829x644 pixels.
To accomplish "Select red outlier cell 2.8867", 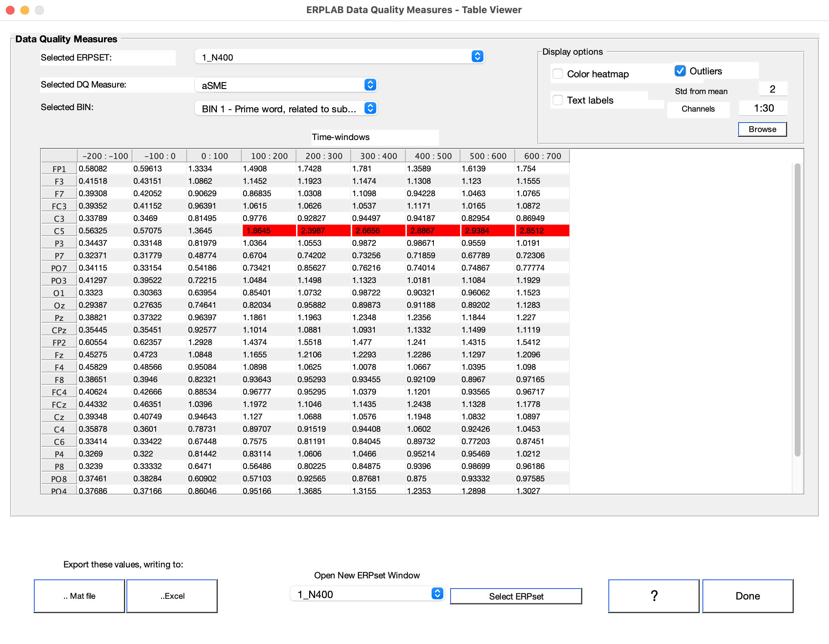I will click(433, 230).
